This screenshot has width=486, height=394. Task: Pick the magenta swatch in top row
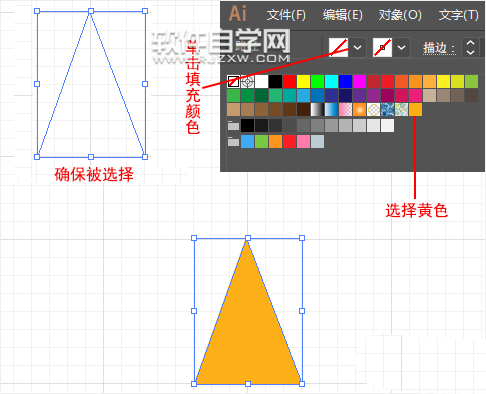tap(359, 81)
